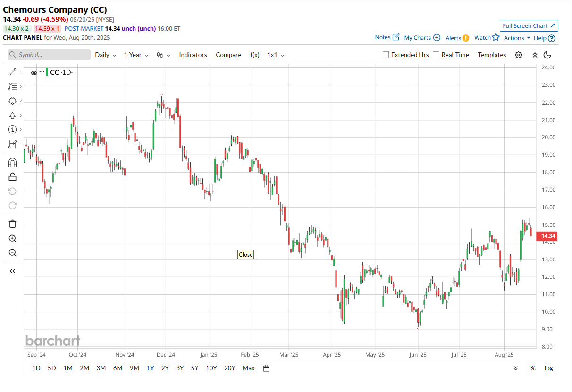
Task: Click the Full Screen Chart button
Action: pyautogui.click(x=529, y=26)
